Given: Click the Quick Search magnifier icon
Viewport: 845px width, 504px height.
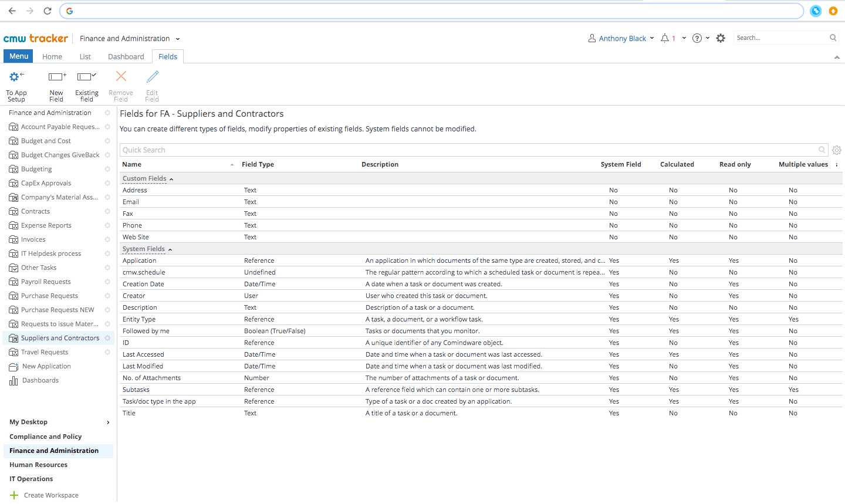Looking at the screenshot, I should coord(822,150).
